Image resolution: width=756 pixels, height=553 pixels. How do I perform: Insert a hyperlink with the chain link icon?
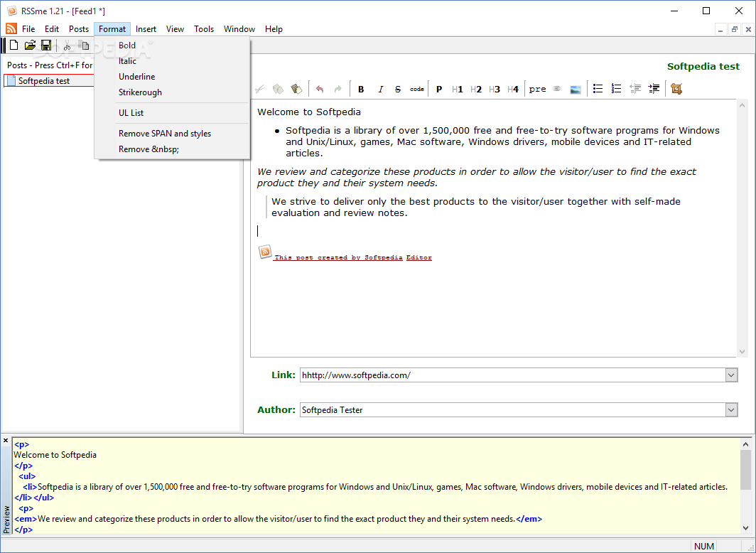[x=557, y=89]
